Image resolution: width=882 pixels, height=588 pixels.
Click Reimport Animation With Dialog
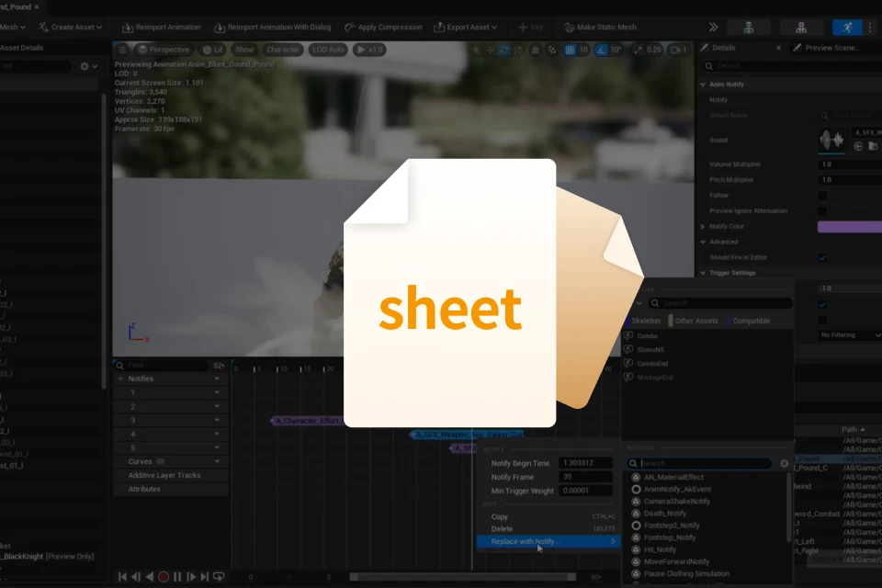coord(272,27)
